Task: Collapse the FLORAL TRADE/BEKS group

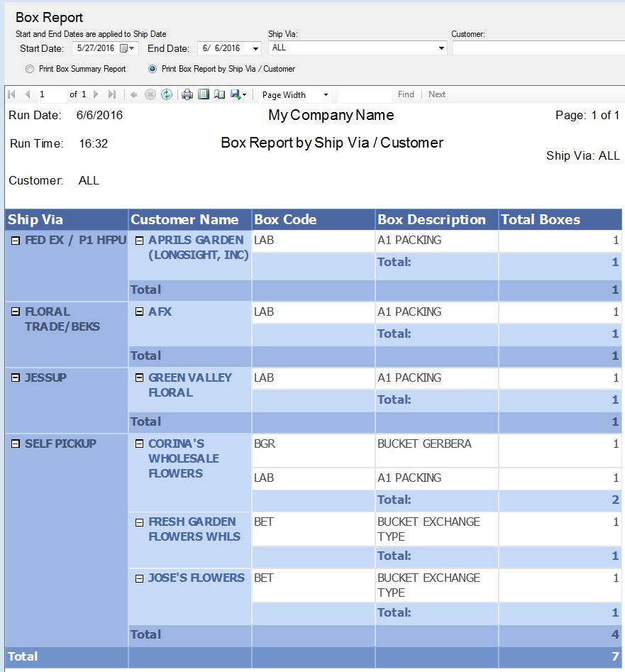Action: point(16,312)
